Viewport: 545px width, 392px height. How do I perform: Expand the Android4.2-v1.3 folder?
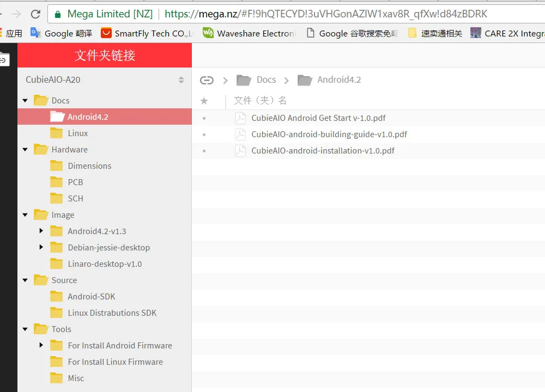pyautogui.click(x=41, y=230)
